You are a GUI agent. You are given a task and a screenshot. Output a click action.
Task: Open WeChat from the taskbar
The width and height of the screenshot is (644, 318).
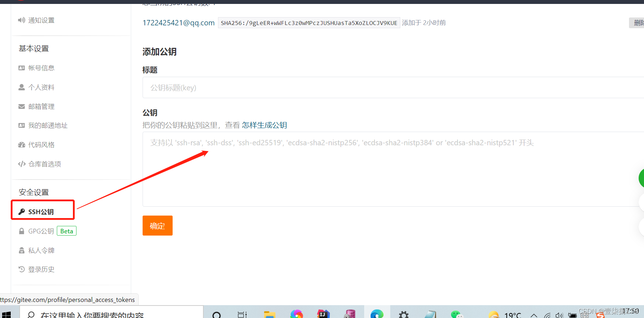point(456,314)
